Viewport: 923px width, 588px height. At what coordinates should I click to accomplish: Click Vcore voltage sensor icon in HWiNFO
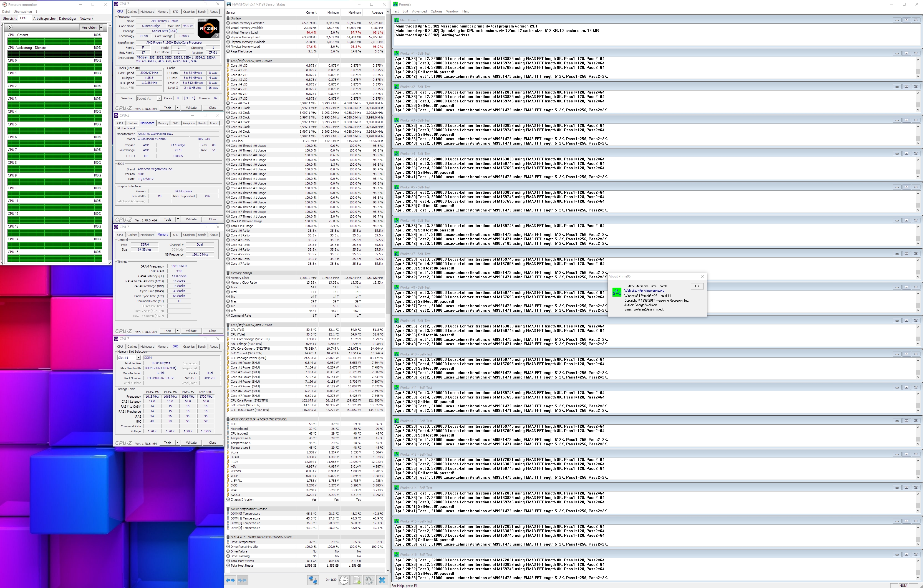tap(228, 452)
